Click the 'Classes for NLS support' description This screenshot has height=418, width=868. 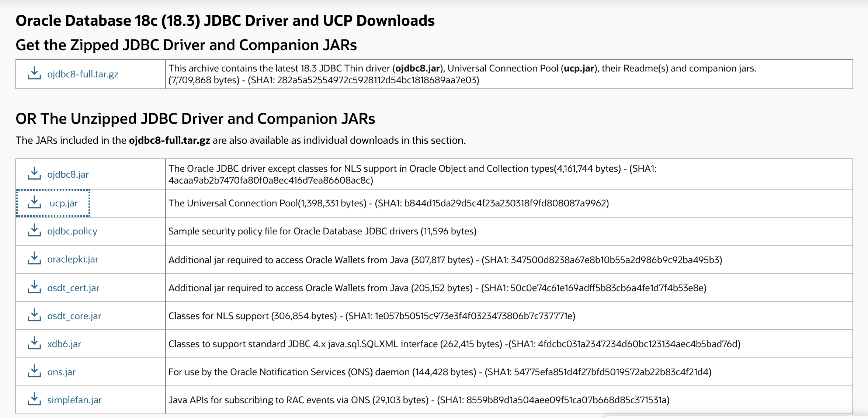coord(372,316)
